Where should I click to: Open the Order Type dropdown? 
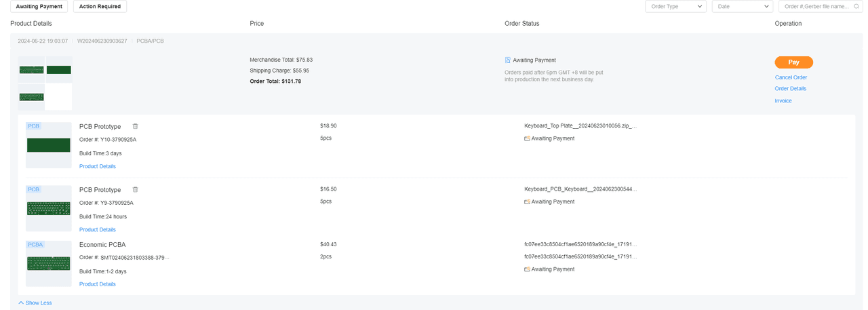(675, 7)
